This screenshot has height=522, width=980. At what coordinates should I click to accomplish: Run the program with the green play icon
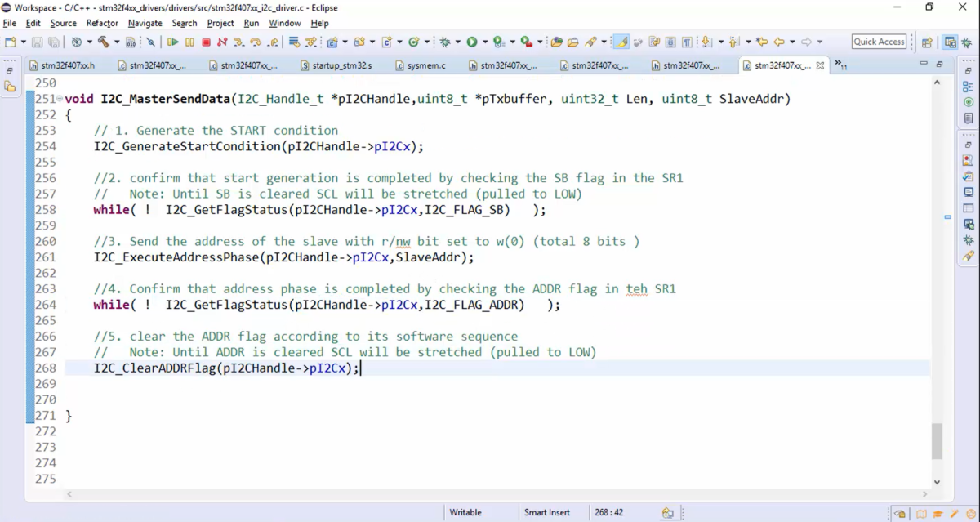[472, 42]
